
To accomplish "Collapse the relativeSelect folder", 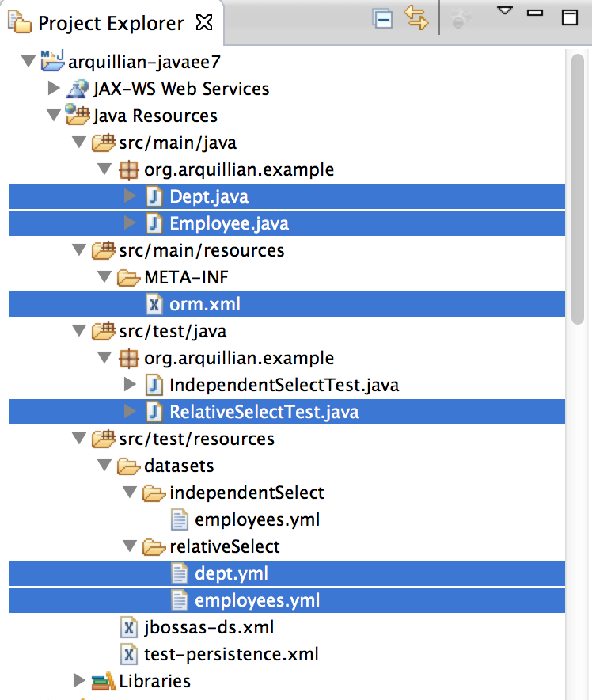I will click(131, 546).
